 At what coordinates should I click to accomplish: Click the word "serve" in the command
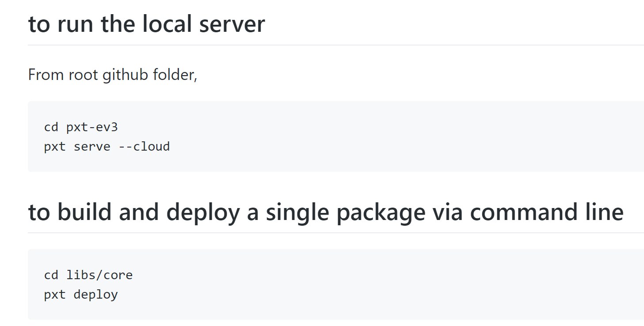92,146
